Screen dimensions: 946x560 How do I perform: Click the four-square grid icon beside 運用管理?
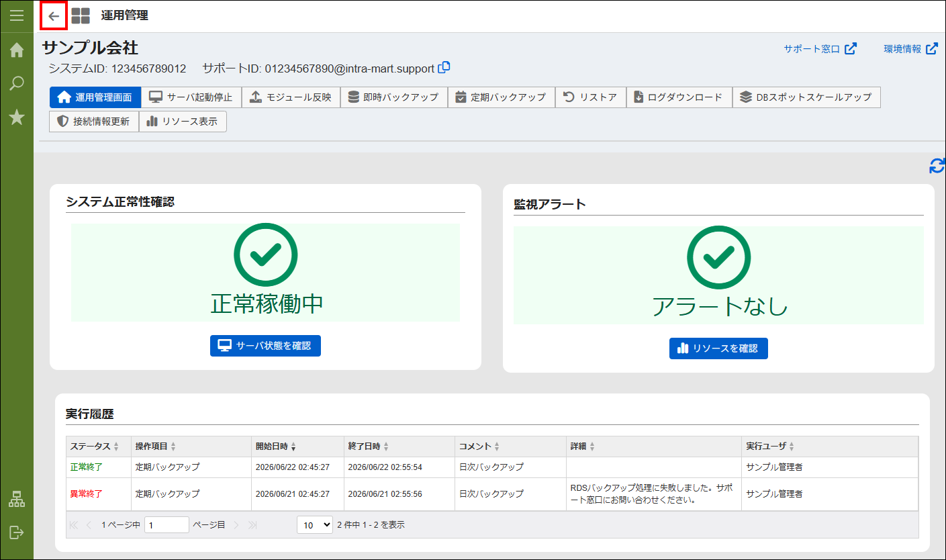point(81,16)
